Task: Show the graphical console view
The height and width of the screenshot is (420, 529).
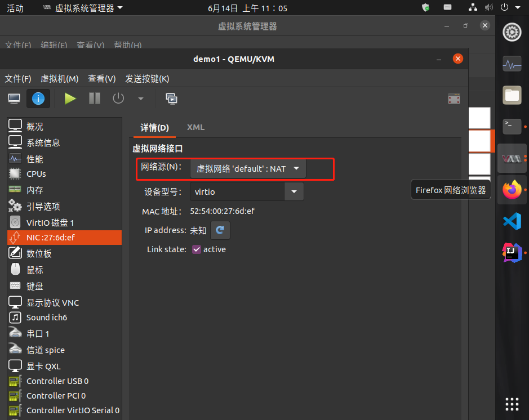Action: click(14, 99)
